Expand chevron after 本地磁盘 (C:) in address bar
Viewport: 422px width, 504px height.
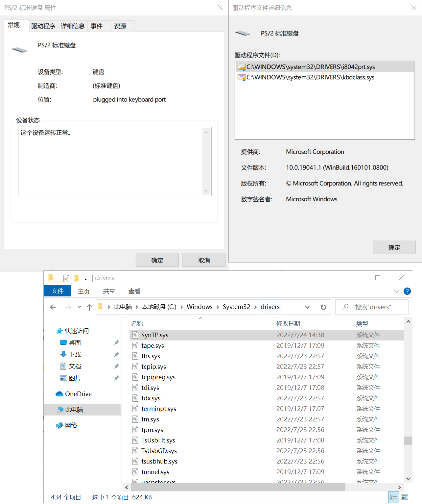181,307
